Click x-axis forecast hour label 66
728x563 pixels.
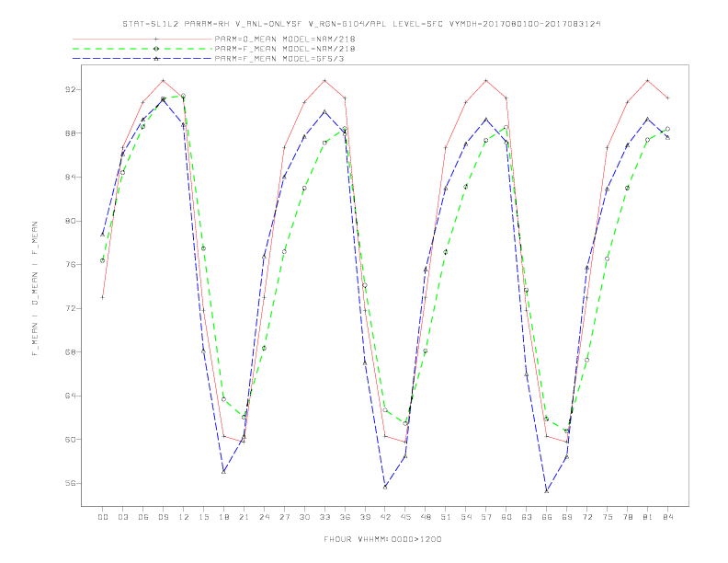click(x=547, y=517)
